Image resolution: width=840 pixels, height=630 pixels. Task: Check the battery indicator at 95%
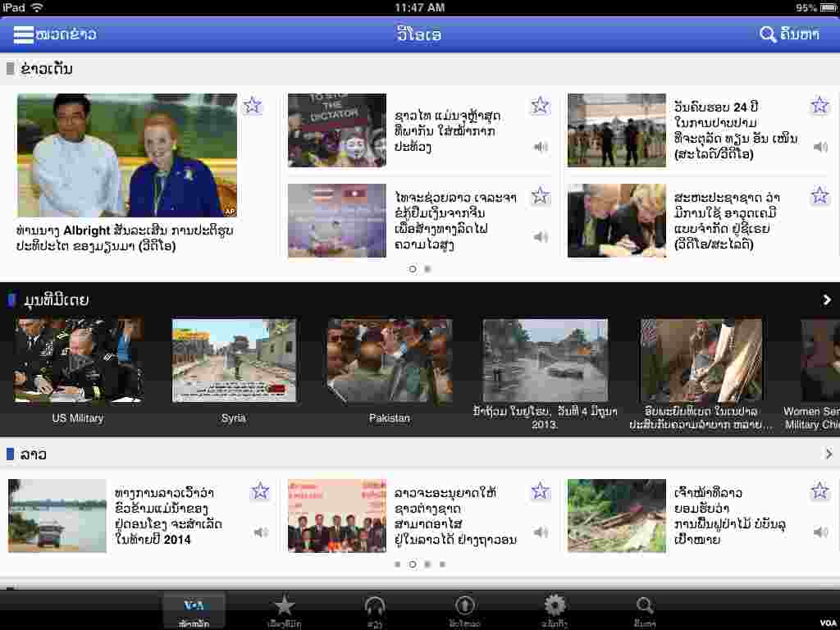(x=829, y=7)
